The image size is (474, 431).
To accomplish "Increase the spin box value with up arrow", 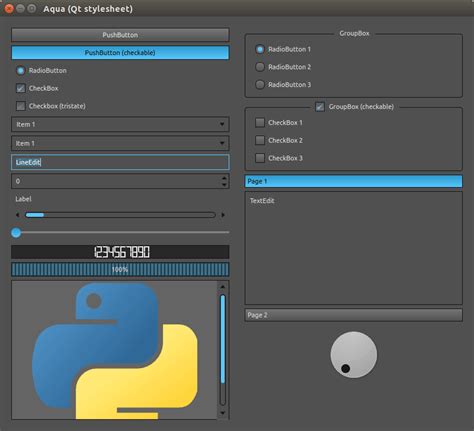I will (224, 178).
